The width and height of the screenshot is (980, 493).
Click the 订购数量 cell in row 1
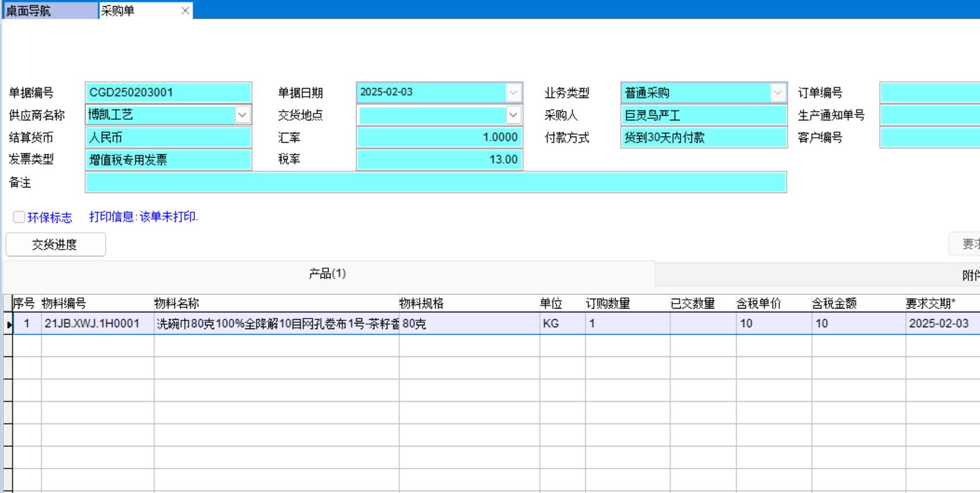click(x=627, y=323)
